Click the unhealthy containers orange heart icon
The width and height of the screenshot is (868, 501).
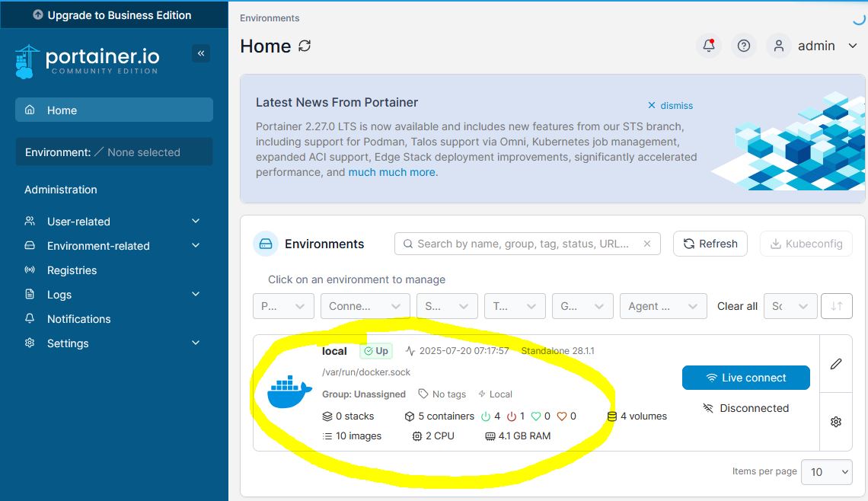point(562,416)
